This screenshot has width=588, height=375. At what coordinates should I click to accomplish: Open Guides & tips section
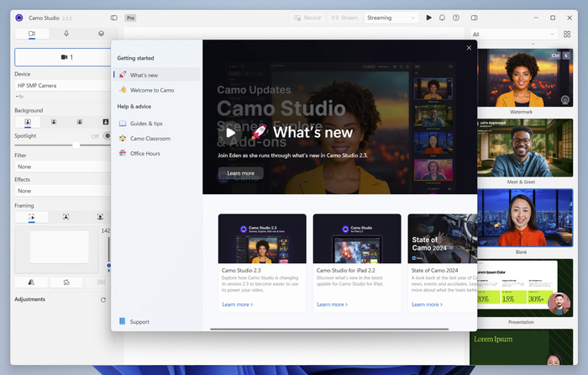point(146,124)
